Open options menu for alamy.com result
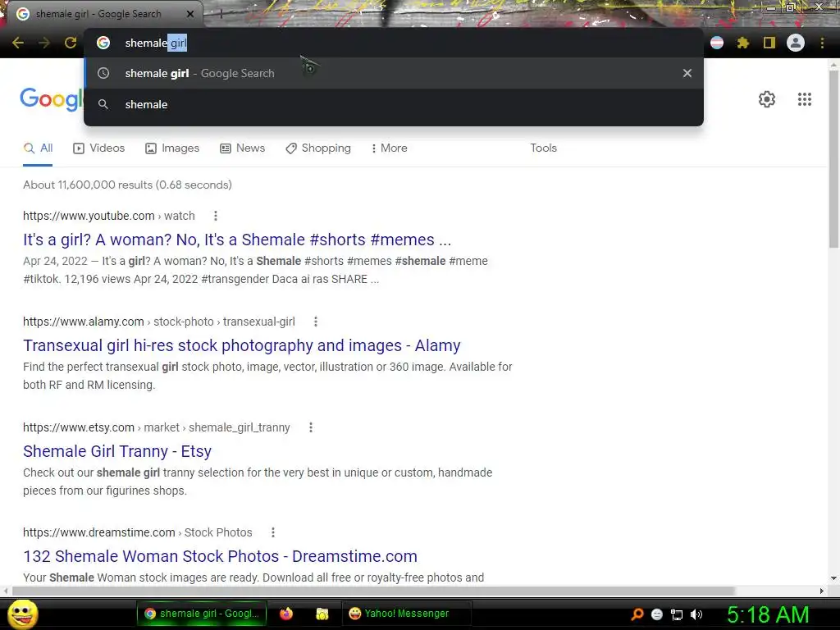This screenshot has height=630, width=840. [316, 322]
